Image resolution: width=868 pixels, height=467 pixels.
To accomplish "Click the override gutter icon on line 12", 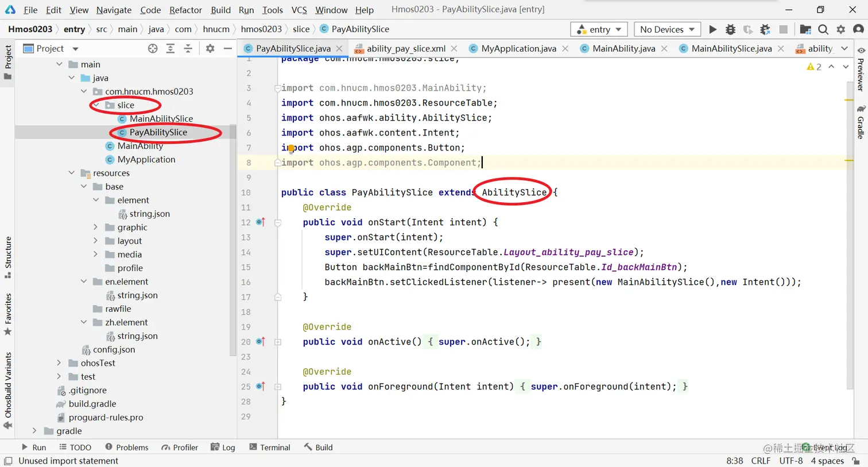I will [261, 222].
